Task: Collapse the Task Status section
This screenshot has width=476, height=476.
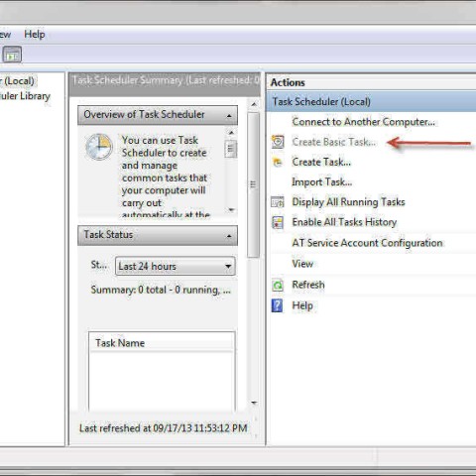Action: pyautogui.click(x=229, y=236)
